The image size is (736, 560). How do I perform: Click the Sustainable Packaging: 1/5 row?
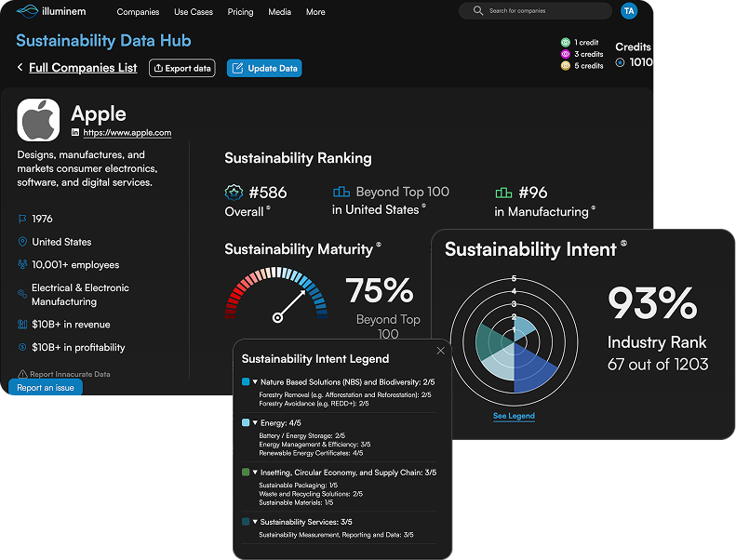click(299, 485)
